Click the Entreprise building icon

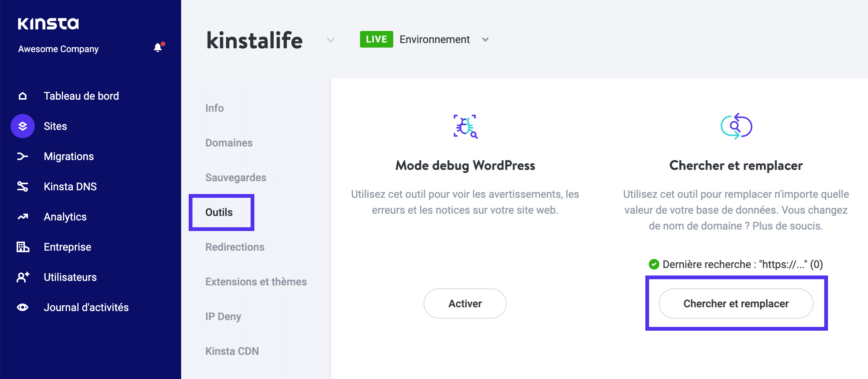pos(22,247)
